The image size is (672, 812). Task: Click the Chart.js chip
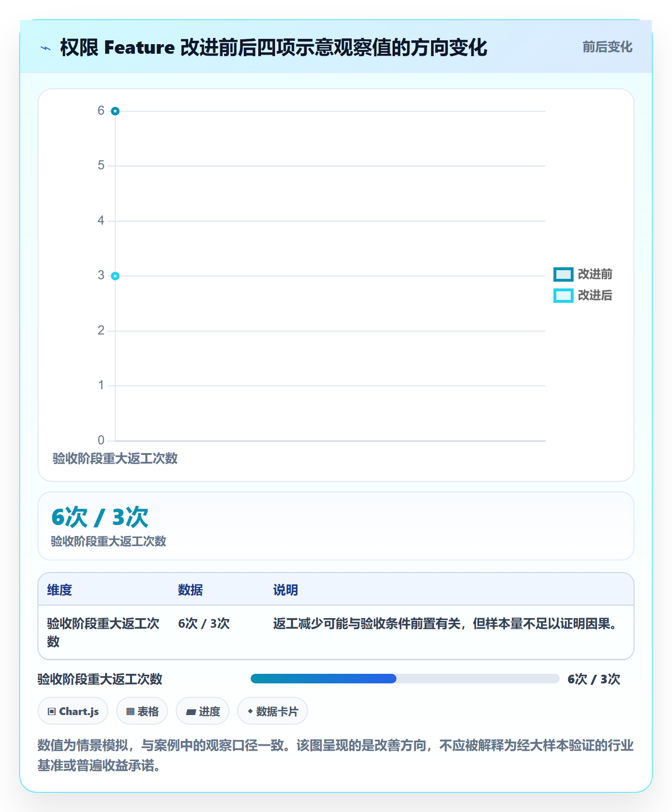(x=73, y=711)
